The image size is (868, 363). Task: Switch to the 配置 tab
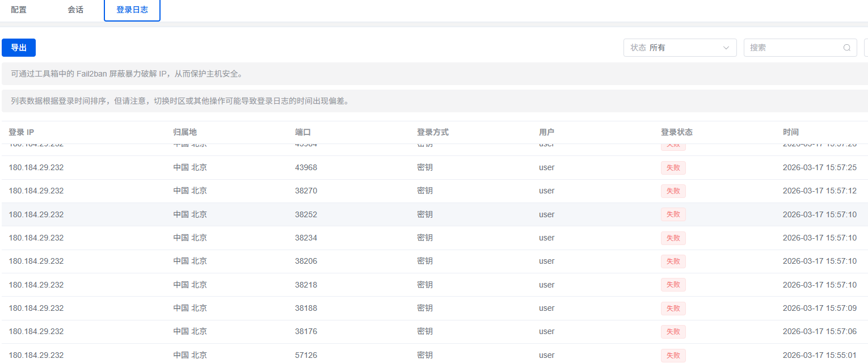pyautogui.click(x=19, y=10)
